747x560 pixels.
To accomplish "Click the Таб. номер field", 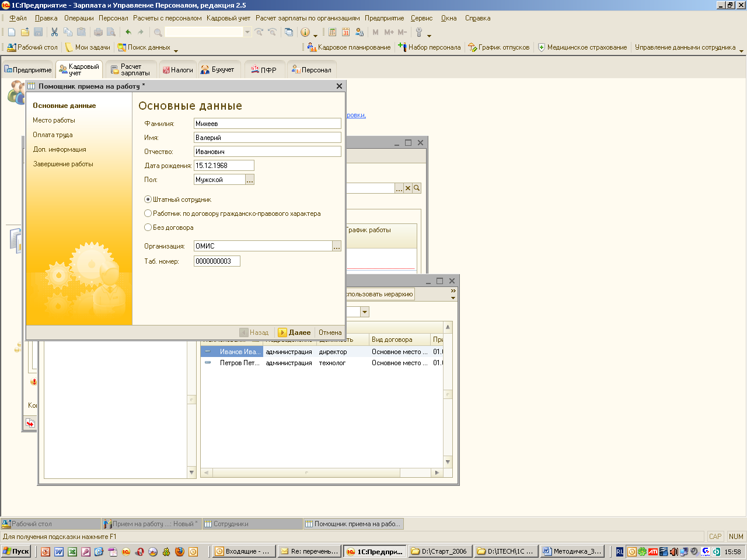I will coord(217,261).
